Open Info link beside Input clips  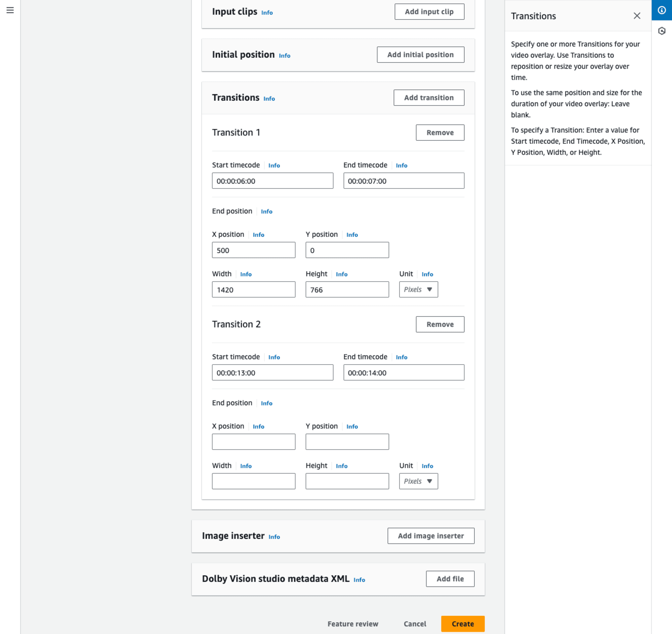point(267,13)
